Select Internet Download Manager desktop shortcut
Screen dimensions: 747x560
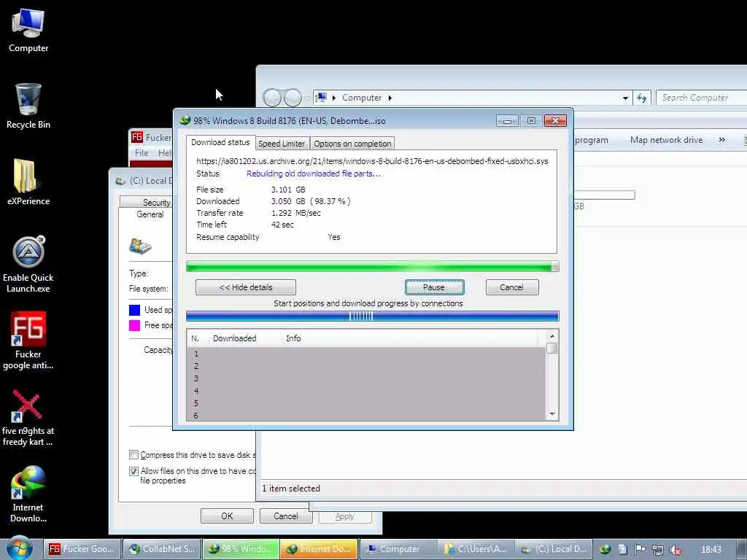(28, 494)
